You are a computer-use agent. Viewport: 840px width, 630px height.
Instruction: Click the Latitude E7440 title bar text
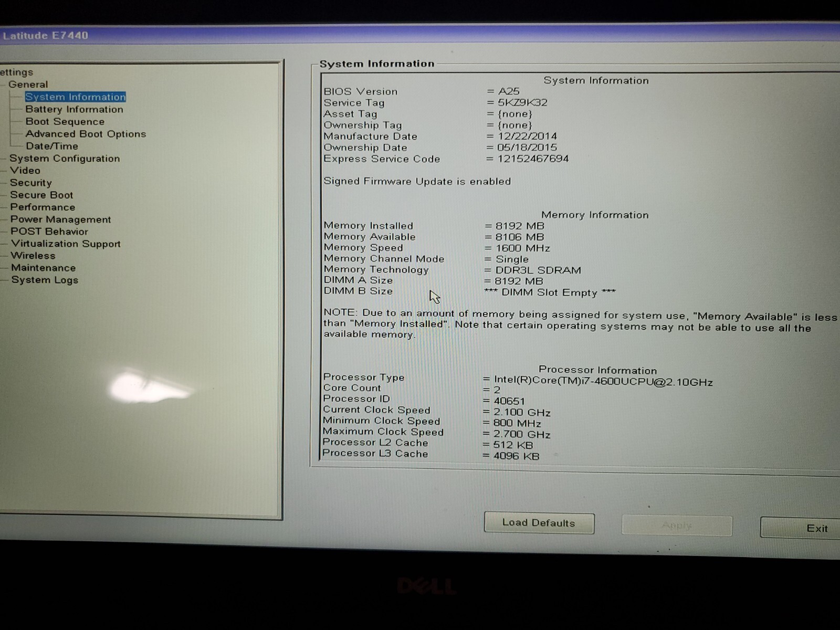[45, 36]
